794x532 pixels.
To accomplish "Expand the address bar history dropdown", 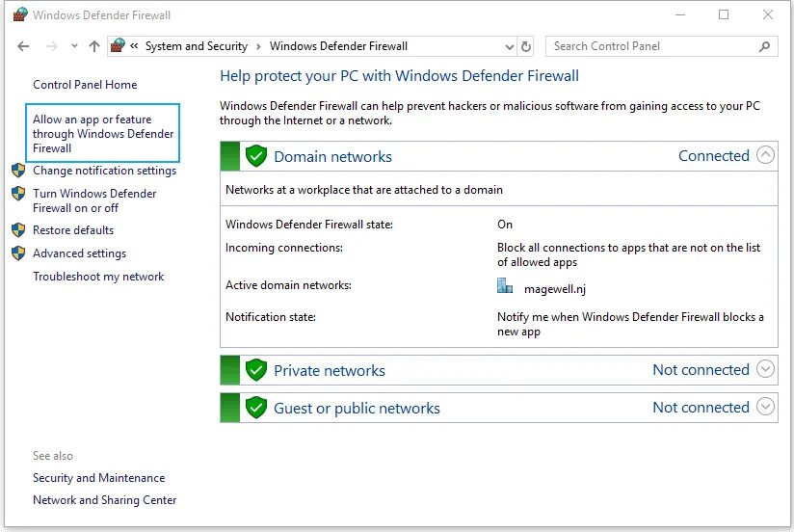I will tap(510, 47).
